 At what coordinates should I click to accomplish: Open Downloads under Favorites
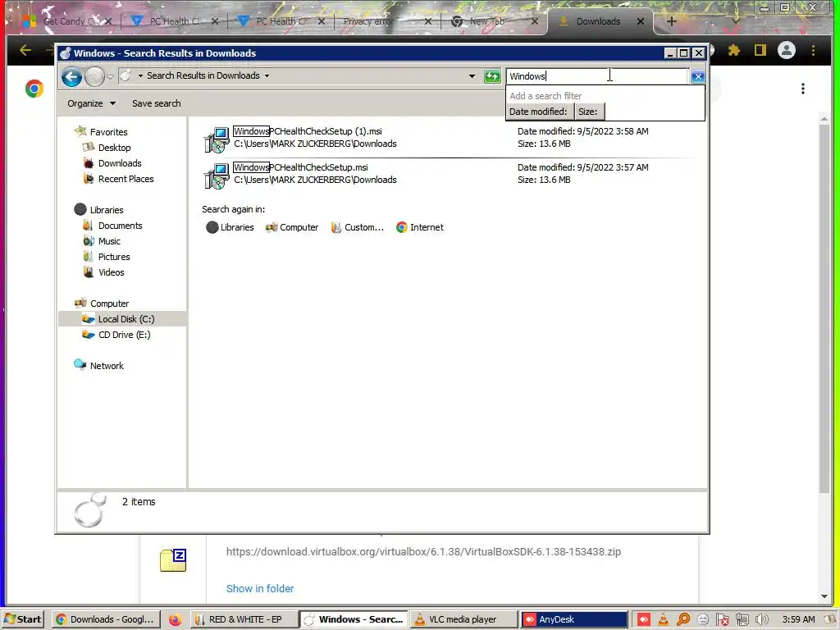[x=120, y=163]
